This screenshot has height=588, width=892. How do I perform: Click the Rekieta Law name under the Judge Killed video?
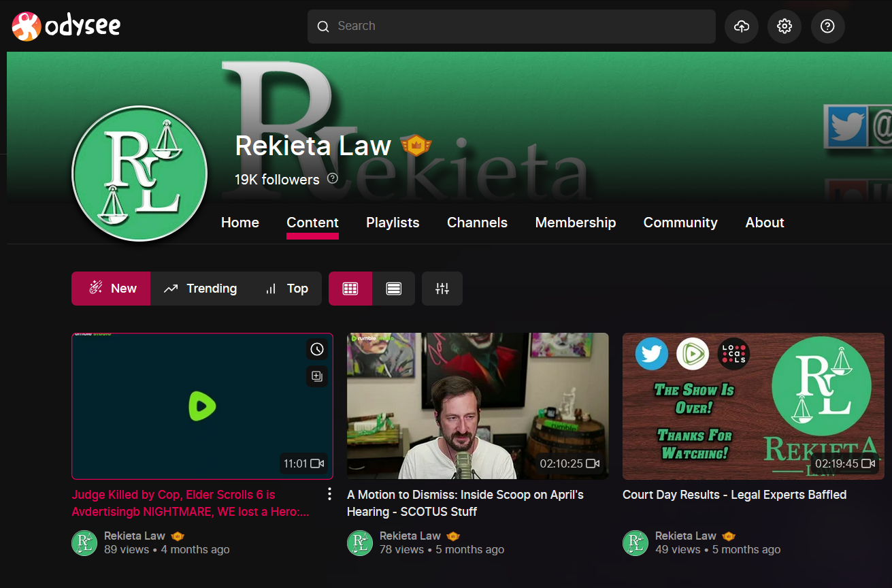[135, 536]
